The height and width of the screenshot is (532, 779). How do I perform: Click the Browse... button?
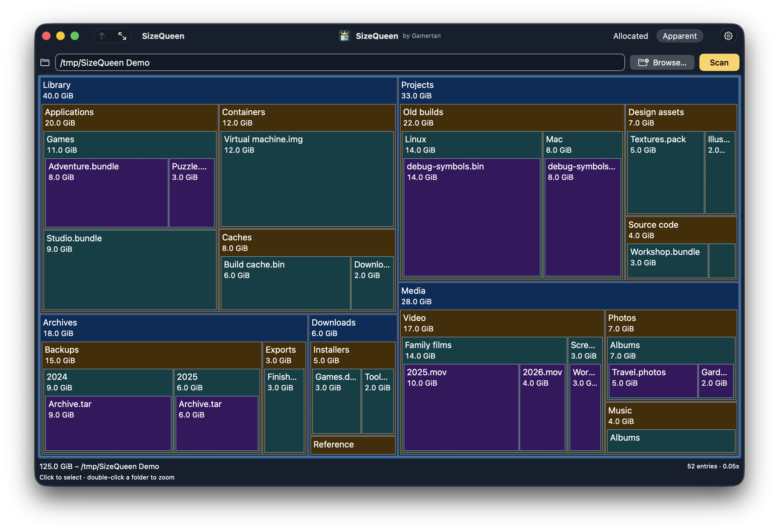[662, 63]
